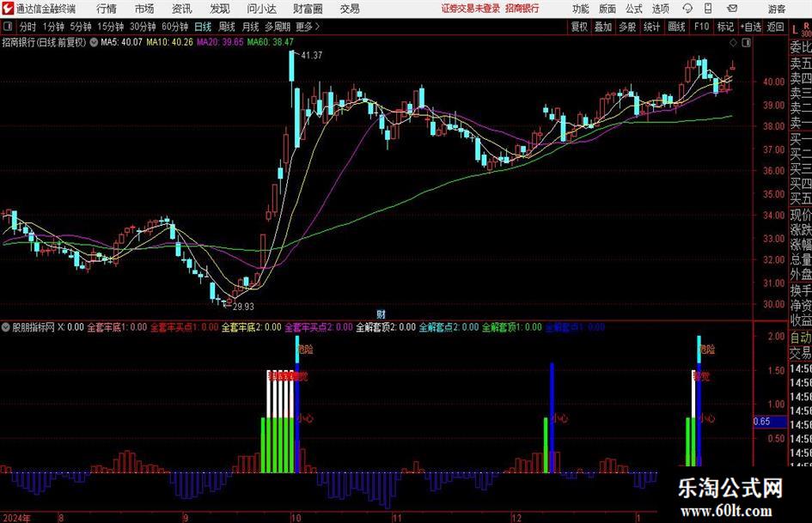
Task: Switch to 周线 weekly period
Action: coord(227,27)
